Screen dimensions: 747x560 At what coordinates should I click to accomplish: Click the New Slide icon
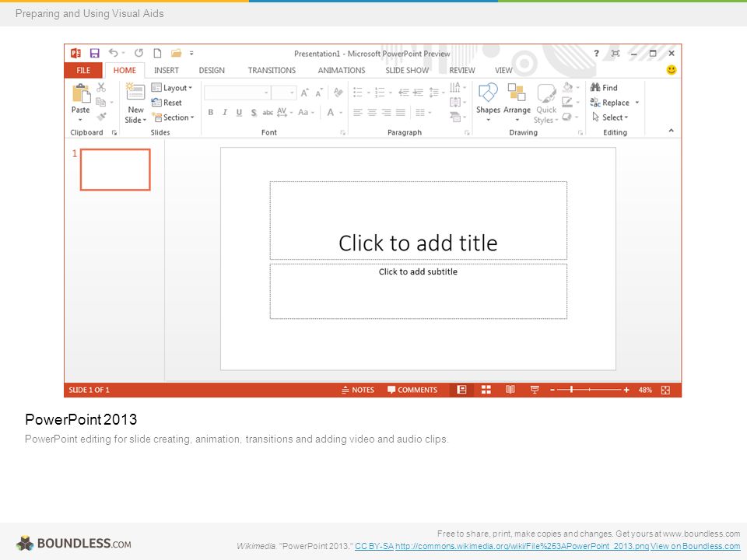[135, 91]
